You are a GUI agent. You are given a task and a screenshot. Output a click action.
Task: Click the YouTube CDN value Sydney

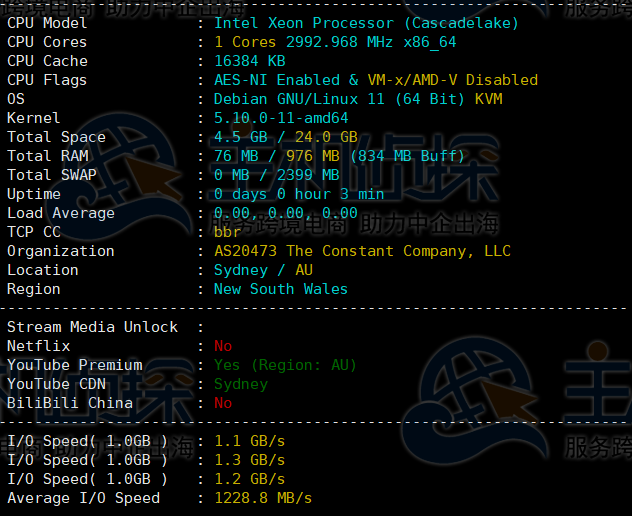coord(241,384)
